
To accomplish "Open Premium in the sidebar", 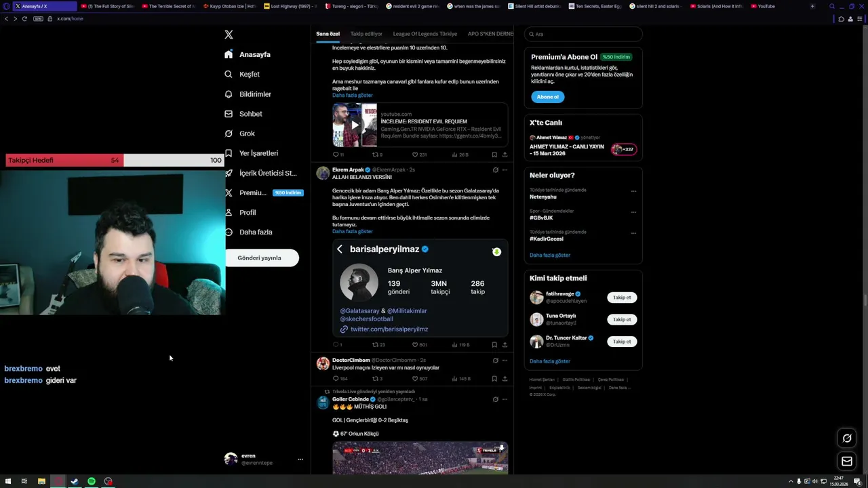I will (263, 192).
